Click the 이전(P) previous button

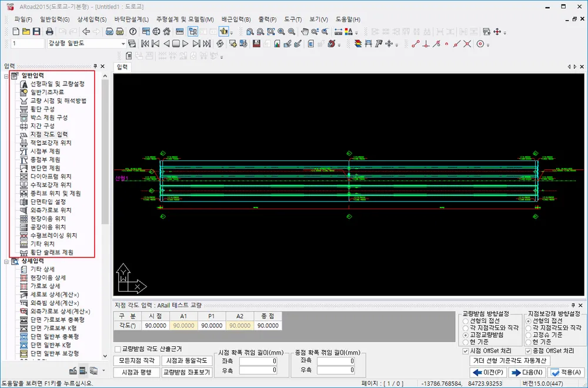pyautogui.click(x=488, y=372)
